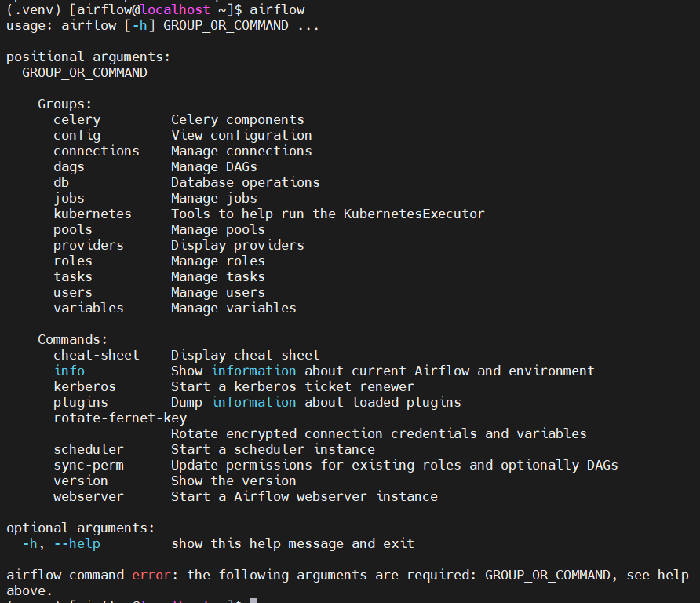Select the 'connections' group name
Image resolution: width=700 pixels, height=603 pixels.
click(x=97, y=151)
